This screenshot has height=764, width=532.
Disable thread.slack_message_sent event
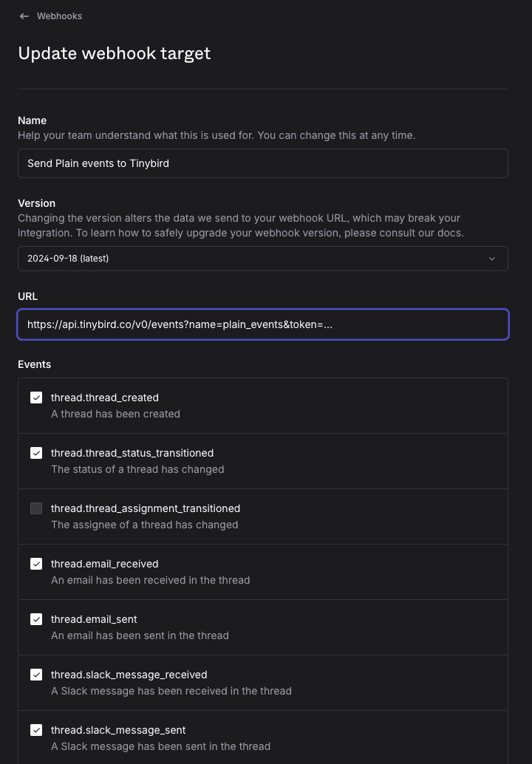pos(36,730)
